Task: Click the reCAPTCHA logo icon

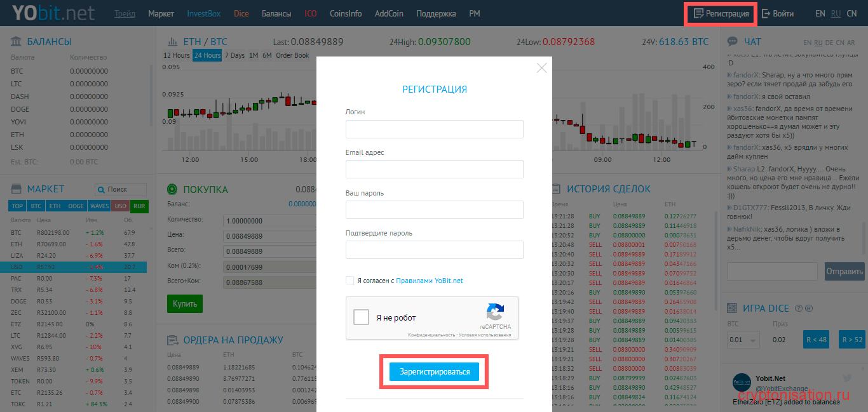Action: (495, 312)
